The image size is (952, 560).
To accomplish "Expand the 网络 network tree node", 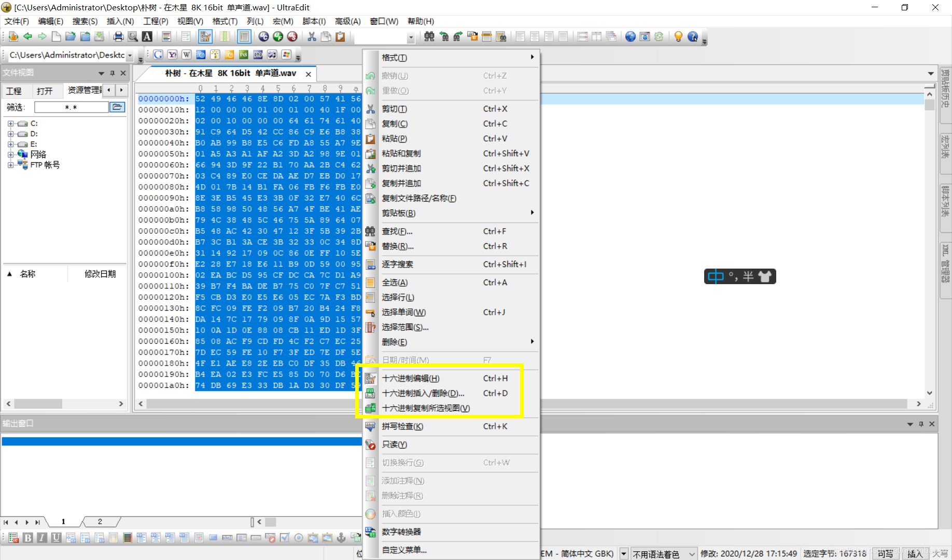I will (x=10, y=155).
